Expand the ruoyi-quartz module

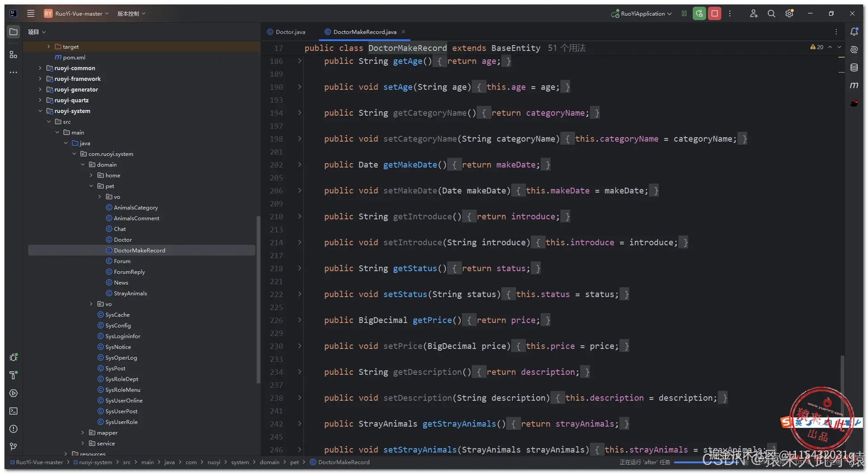(x=40, y=100)
